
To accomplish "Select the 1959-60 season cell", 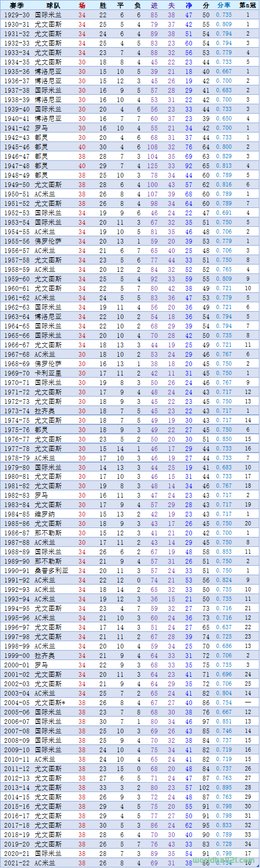I will point(17,279).
